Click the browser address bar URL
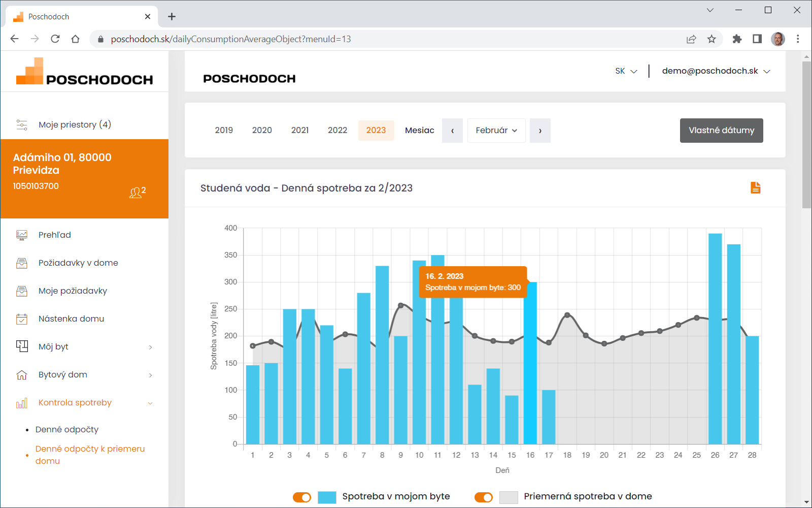The height and width of the screenshot is (508, 812). pyautogui.click(x=231, y=39)
